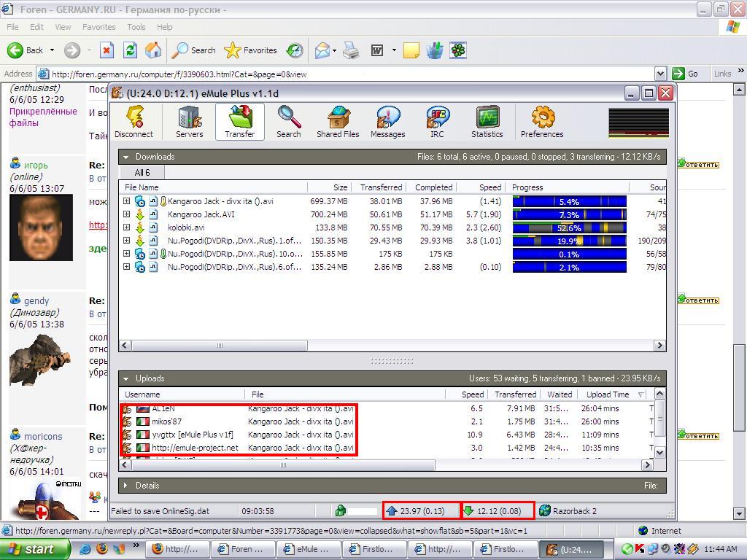
Task: Open user игорь profile link
Action: pyautogui.click(x=36, y=166)
